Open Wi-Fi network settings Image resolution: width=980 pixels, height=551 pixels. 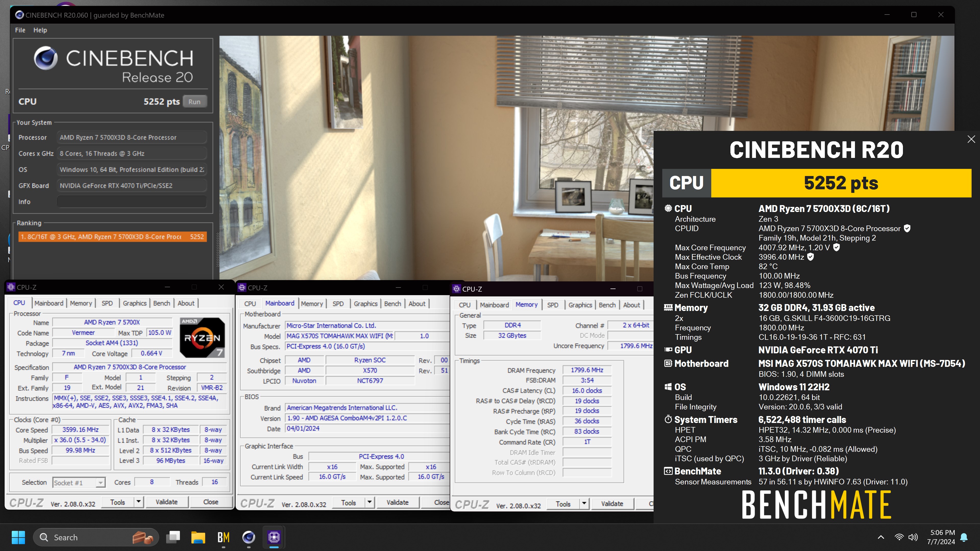[x=899, y=537]
